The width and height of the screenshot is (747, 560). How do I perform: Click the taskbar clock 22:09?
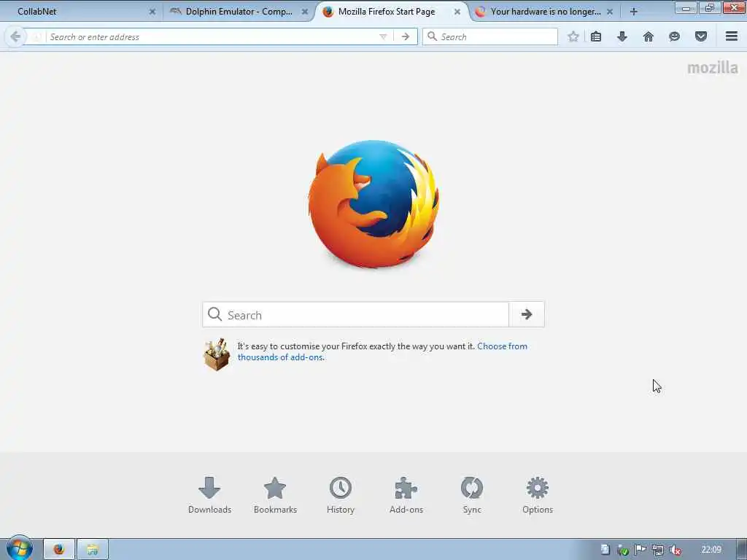711,550
